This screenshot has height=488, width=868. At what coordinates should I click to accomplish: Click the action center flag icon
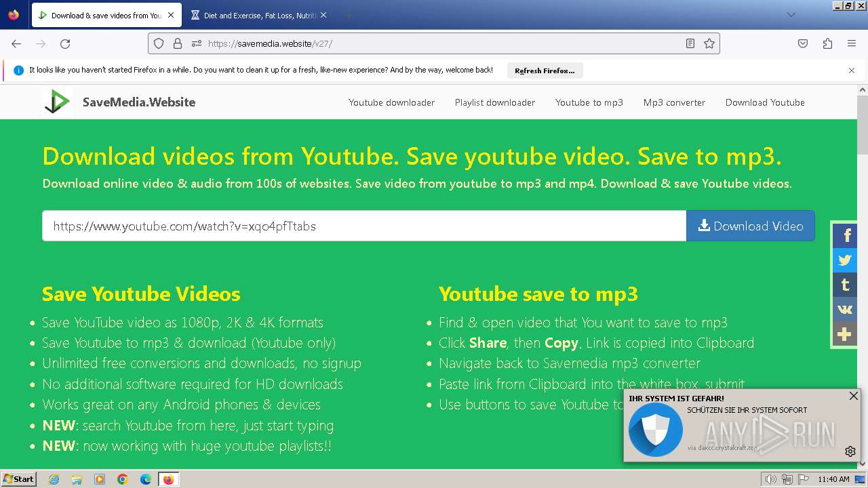[x=804, y=479]
